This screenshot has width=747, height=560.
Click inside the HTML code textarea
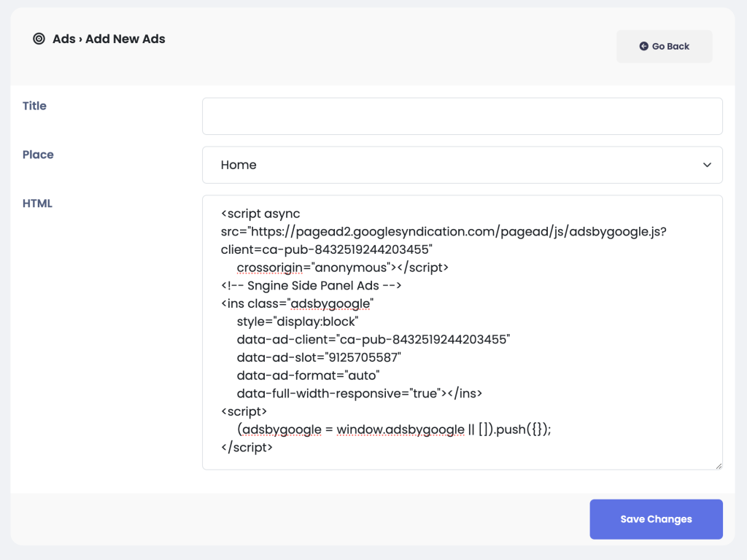(462, 332)
